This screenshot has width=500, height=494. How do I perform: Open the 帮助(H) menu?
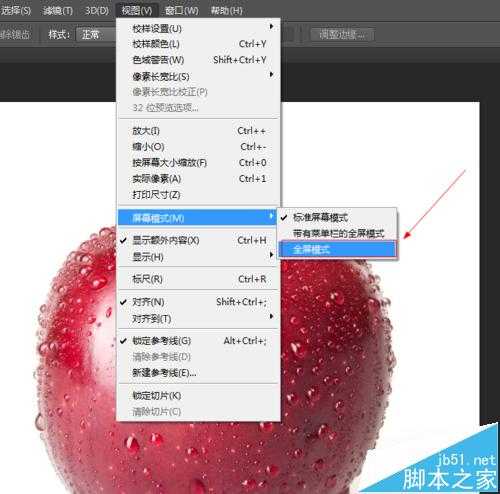point(226,11)
